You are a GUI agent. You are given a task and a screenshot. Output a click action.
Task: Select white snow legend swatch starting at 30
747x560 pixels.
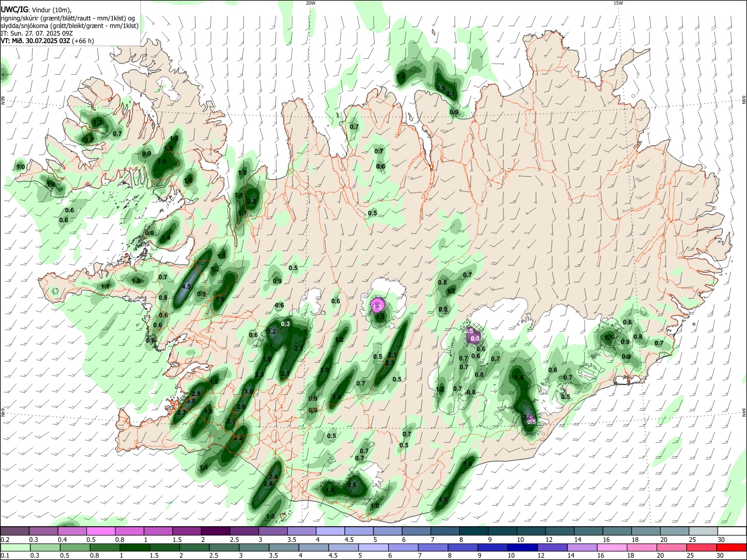point(732,531)
